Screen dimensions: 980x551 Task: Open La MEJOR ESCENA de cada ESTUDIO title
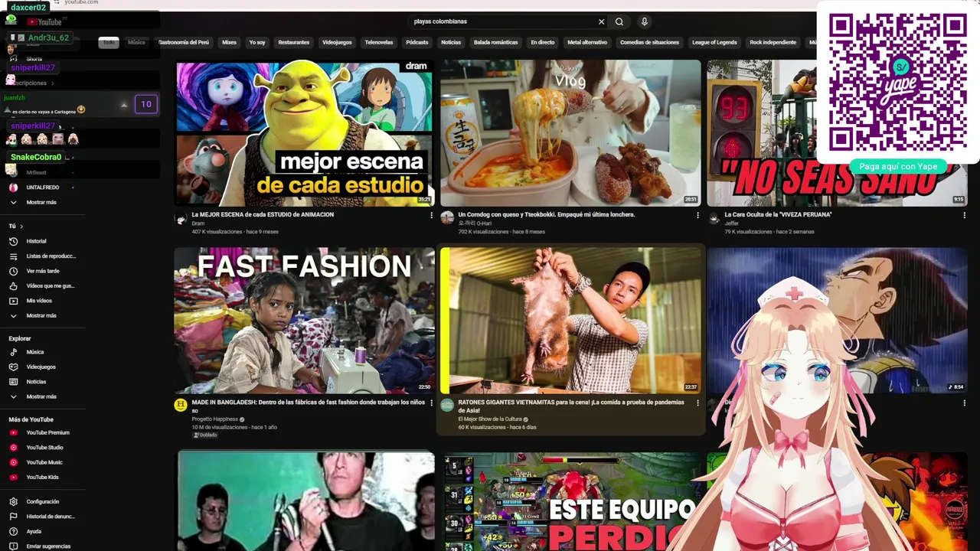tap(263, 215)
